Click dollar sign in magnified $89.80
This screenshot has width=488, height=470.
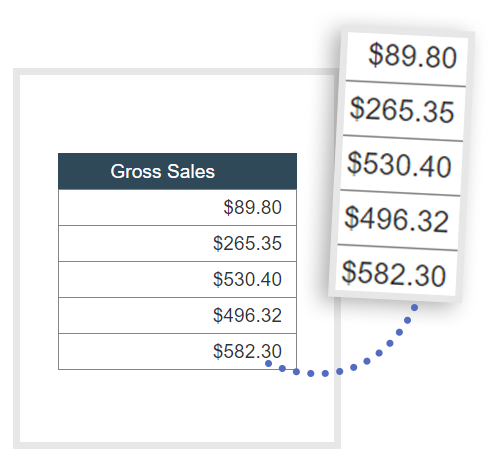click(x=376, y=54)
